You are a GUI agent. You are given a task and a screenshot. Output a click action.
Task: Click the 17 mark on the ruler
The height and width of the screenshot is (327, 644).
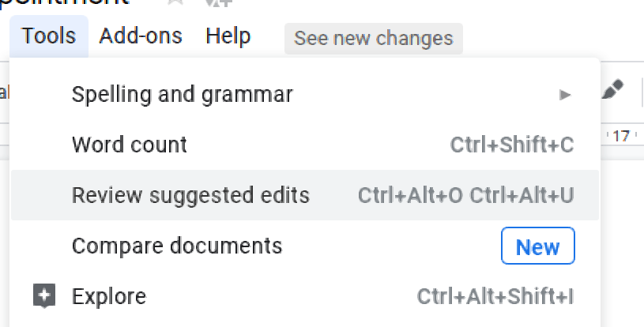pyautogui.click(x=620, y=136)
